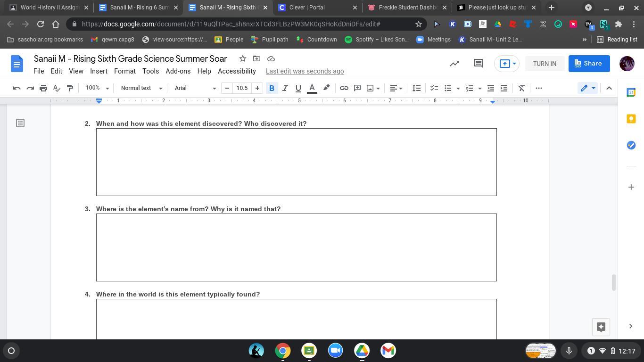
Task: Open Google Calendar in side panel
Action: (x=631, y=92)
